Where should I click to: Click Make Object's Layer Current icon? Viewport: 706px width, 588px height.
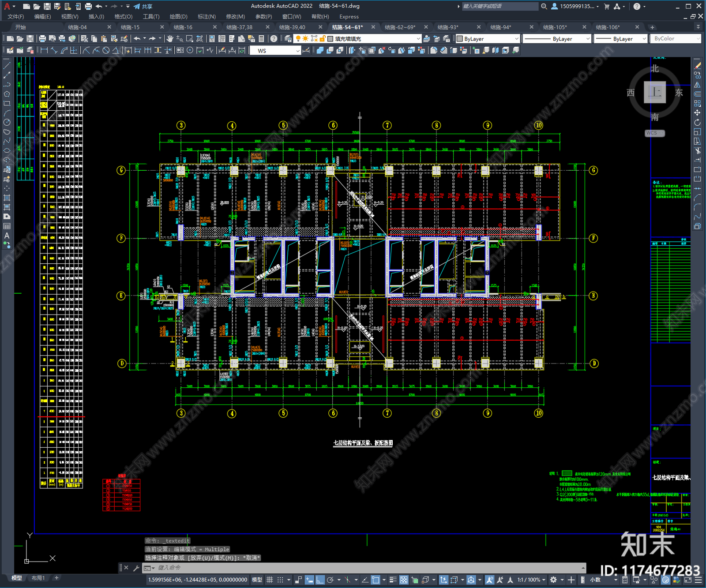coord(427,39)
